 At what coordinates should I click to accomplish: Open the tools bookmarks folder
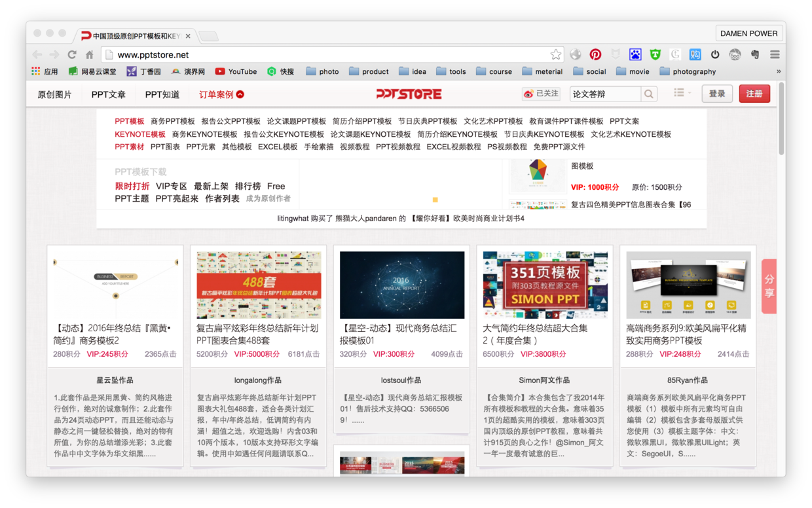coord(451,72)
